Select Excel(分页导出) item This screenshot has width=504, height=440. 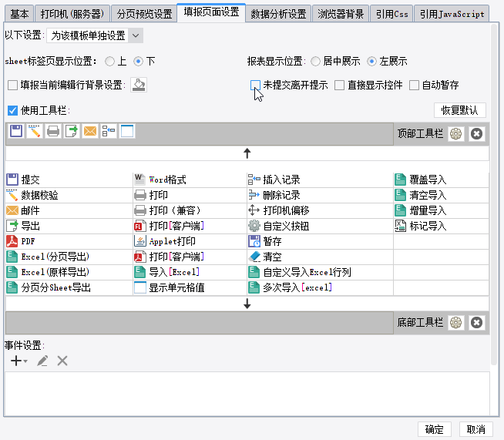click(69, 257)
